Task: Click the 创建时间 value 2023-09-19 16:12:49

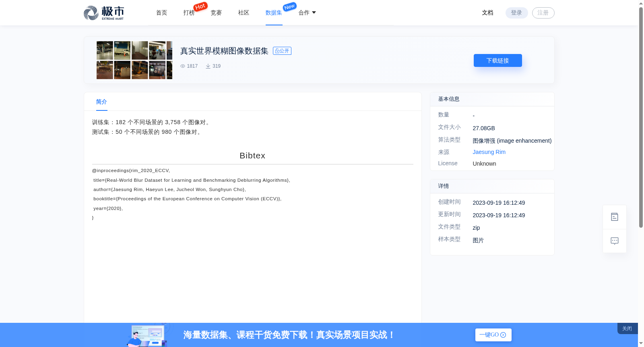Action: click(498, 203)
